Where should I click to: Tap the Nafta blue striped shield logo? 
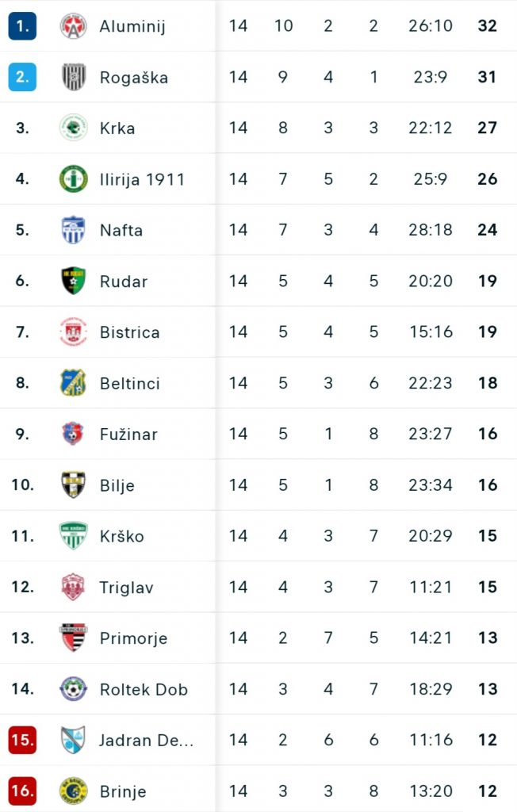point(73,229)
